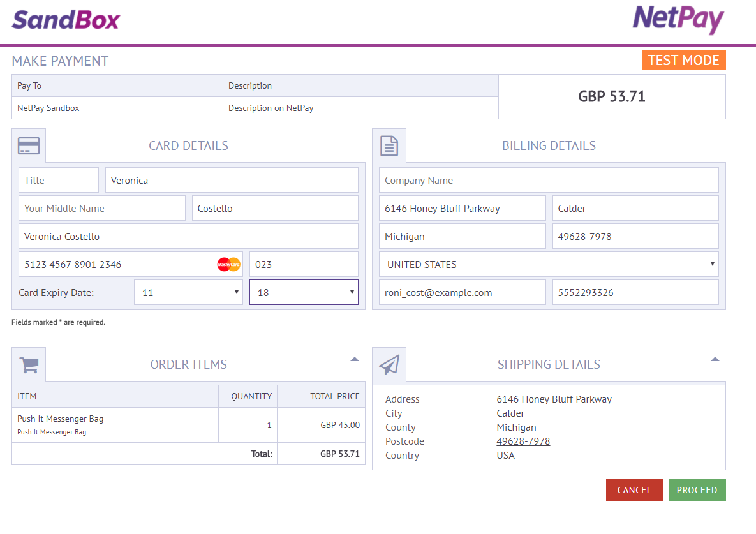Open the expiry month dropdown showing 11
Viewport: 756px width, 534px height.
click(188, 293)
